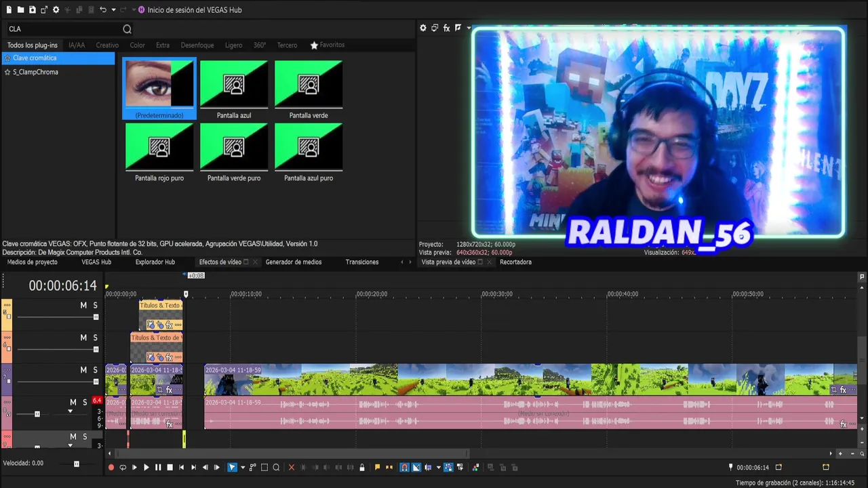The width and height of the screenshot is (868, 488).
Task: Click the external monitor preview icon
Action: coord(435,28)
